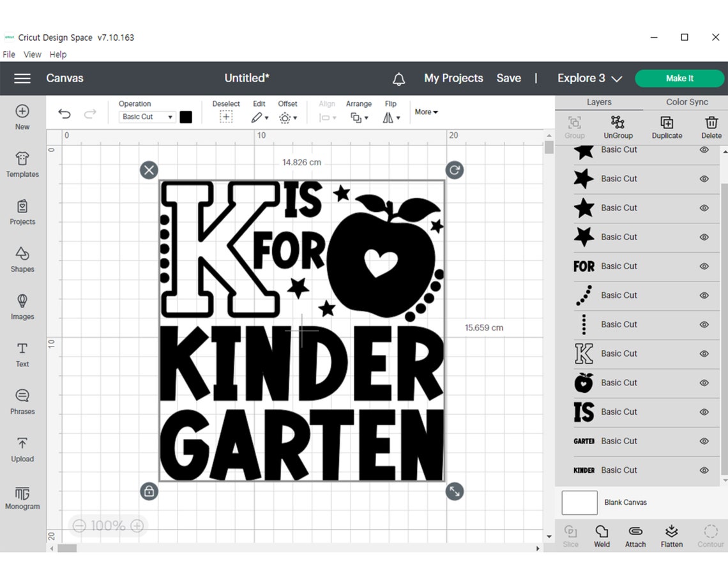Click the Weld icon
This screenshot has height=582, width=728.
[602, 535]
